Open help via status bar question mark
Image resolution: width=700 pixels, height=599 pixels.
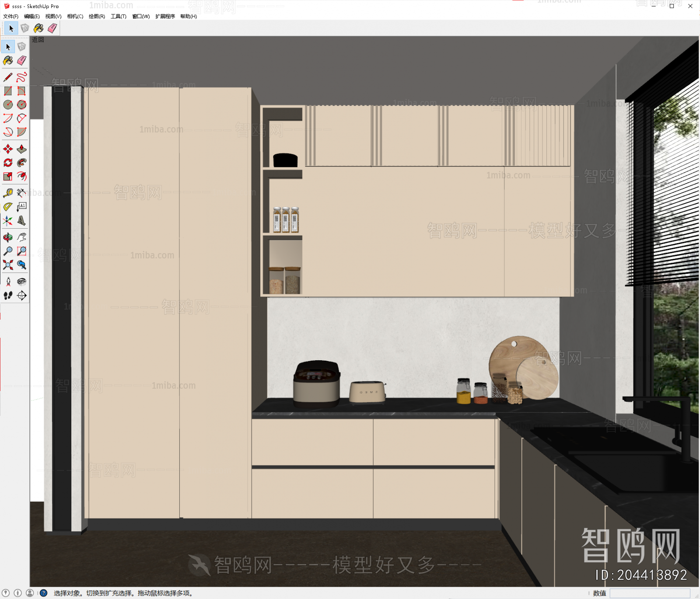(x=43, y=593)
